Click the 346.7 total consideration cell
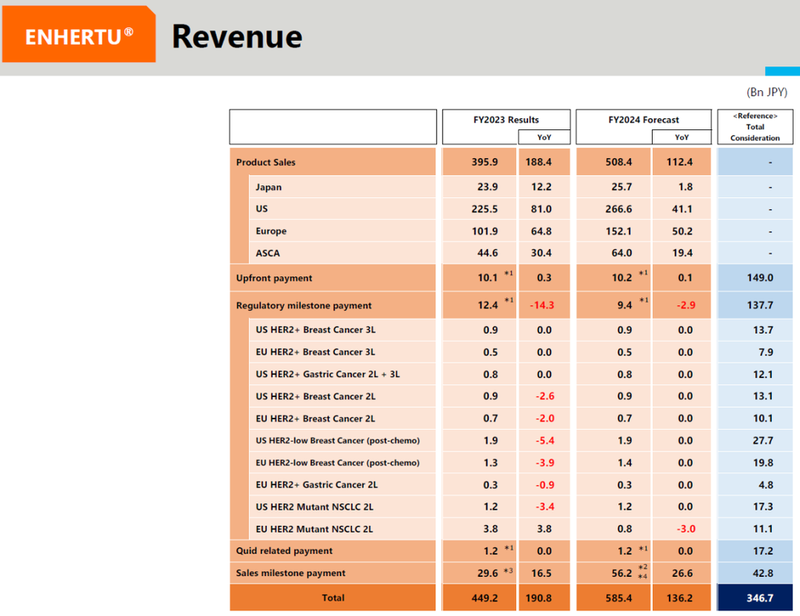800x616 pixels. pyautogui.click(x=756, y=597)
